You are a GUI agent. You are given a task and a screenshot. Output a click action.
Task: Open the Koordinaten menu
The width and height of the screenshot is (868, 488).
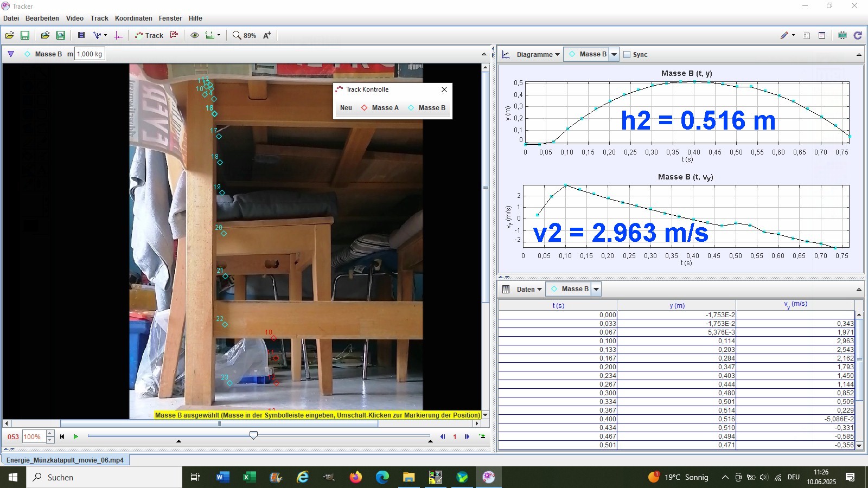pyautogui.click(x=133, y=18)
